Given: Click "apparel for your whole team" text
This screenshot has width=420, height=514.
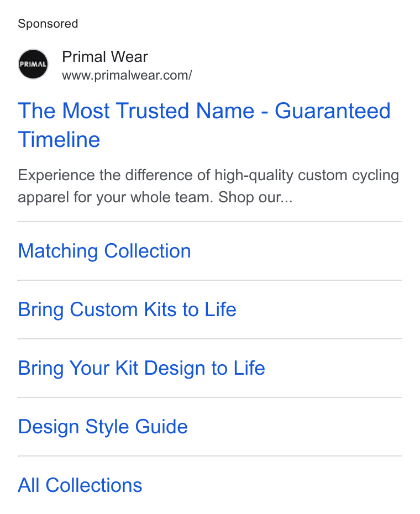Looking at the screenshot, I should (116, 198).
